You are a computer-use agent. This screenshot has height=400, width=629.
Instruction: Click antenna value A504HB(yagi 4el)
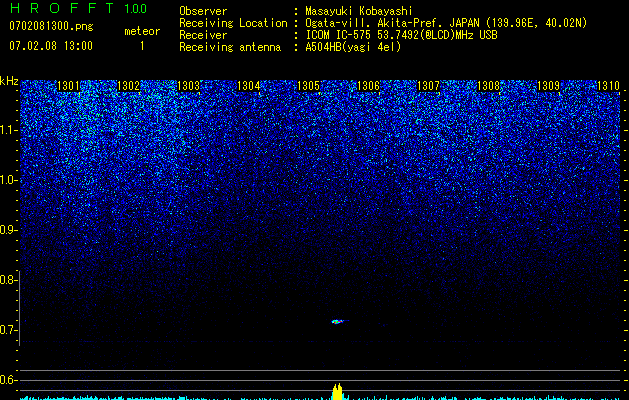[353, 47]
